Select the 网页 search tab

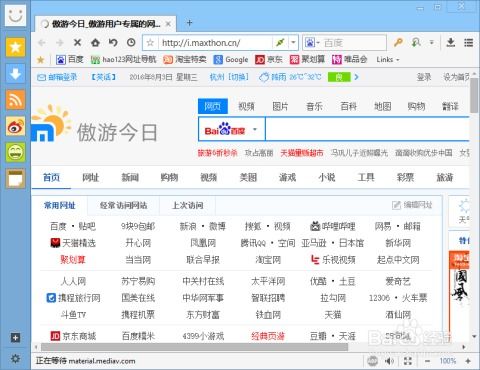click(213, 106)
